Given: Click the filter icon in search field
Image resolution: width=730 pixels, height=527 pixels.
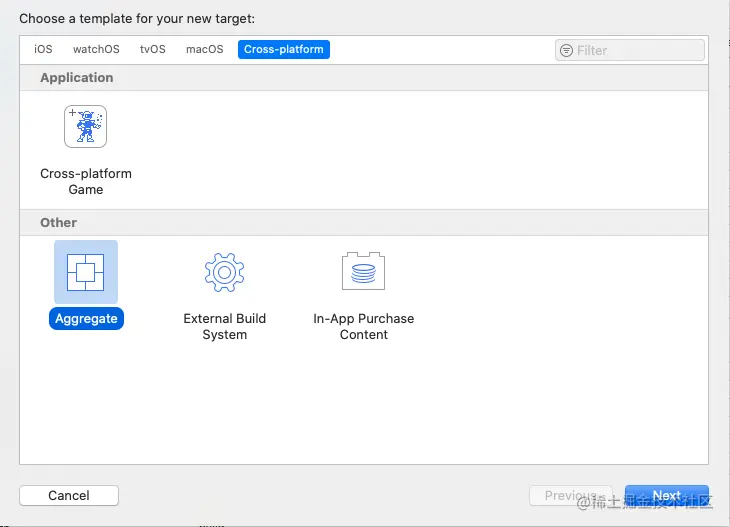Looking at the screenshot, I should (x=567, y=50).
